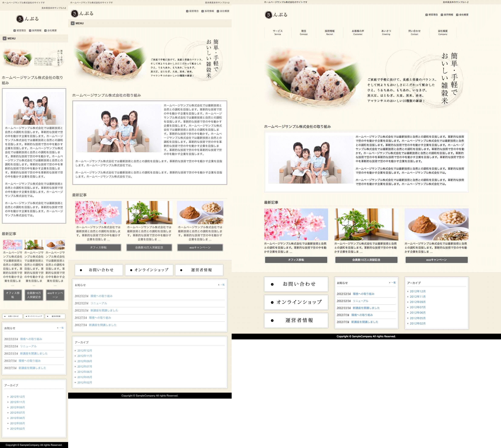Click ecoキャンペーン button in narrowest mobile layout
Viewport: 501px width, 448px height.
click(55, 295)
